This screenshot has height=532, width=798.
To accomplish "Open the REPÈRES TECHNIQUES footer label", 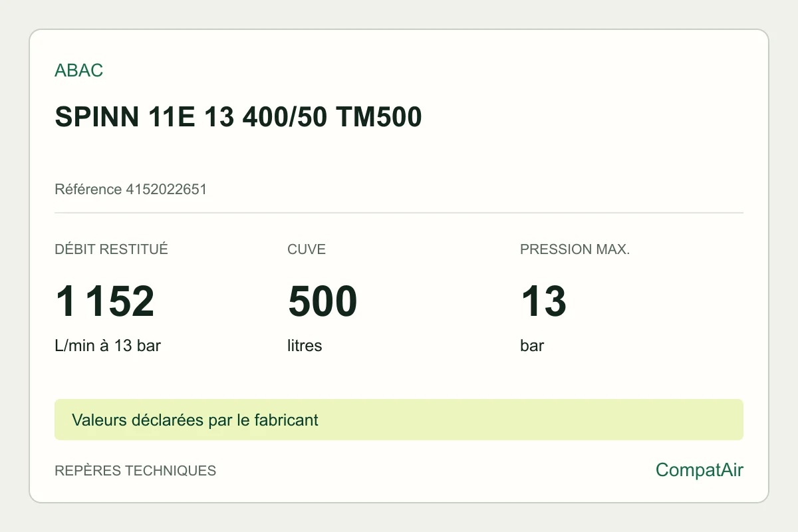I will (x=135, y=471).
